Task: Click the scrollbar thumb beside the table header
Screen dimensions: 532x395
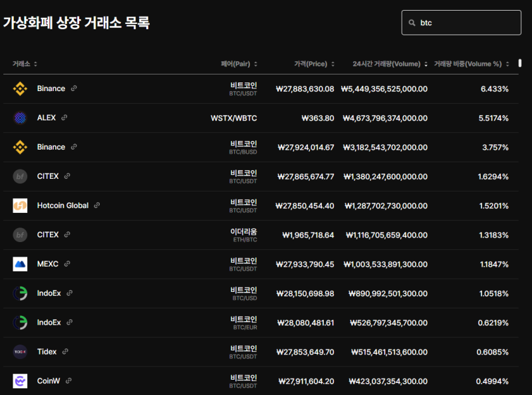Action: (x=520, y=63)
